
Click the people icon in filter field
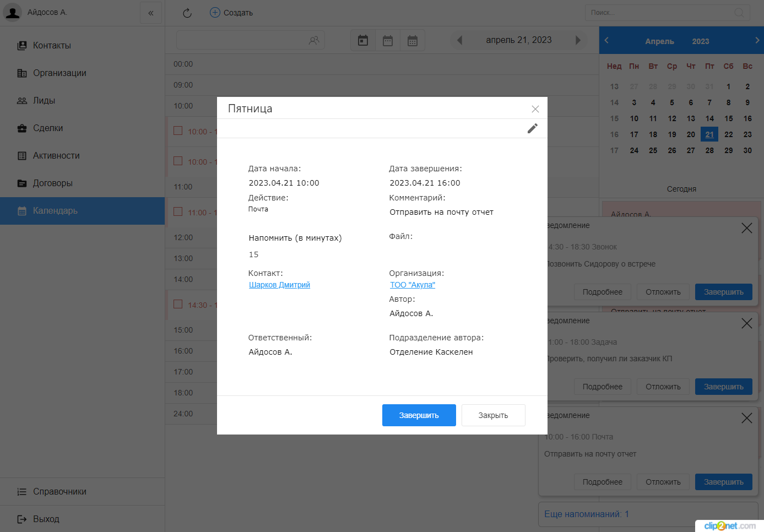(x=314, y=40)
